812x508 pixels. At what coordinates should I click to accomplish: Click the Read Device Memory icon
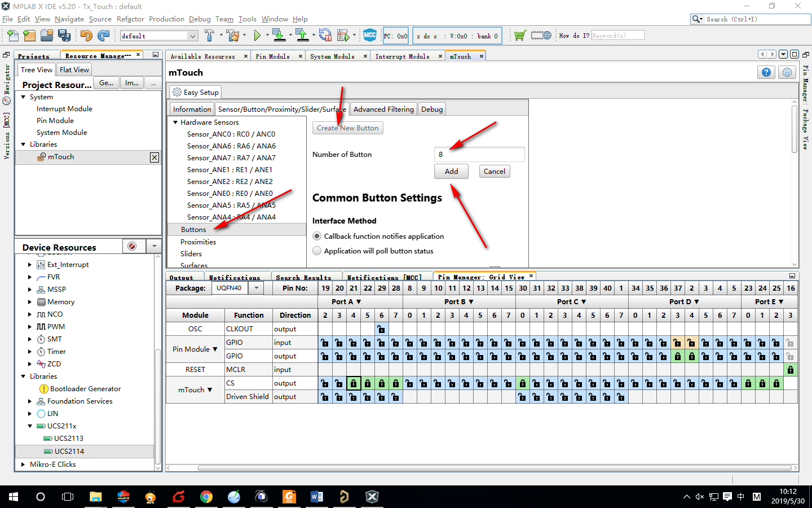[x=302, y=36]
